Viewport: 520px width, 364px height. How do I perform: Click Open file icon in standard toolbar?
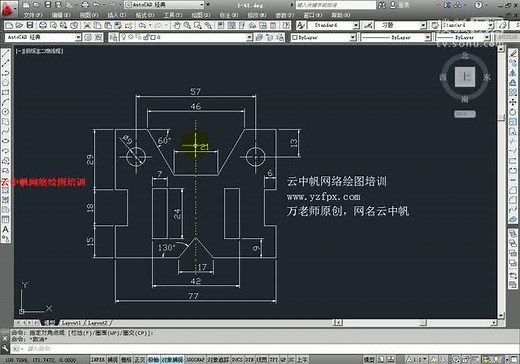pyautogui.click(x=19, y=25)
